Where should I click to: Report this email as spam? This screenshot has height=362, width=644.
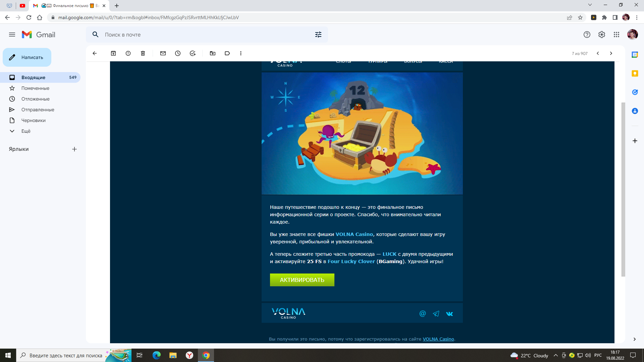128,53
